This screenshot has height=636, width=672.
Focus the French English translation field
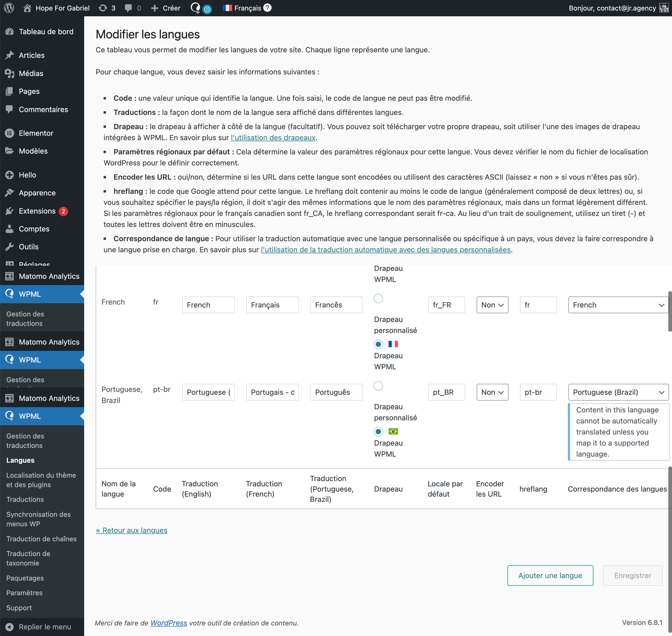point(208,305)
